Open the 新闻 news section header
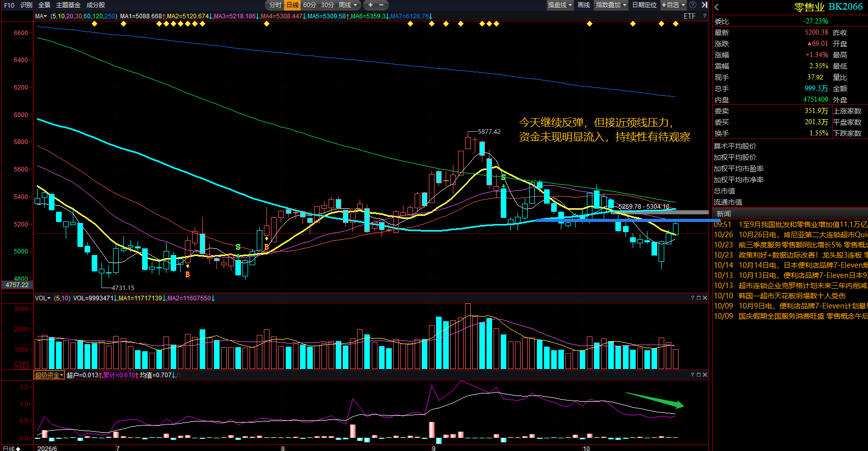This screenshot has width=868, height=451. (723, 214)
